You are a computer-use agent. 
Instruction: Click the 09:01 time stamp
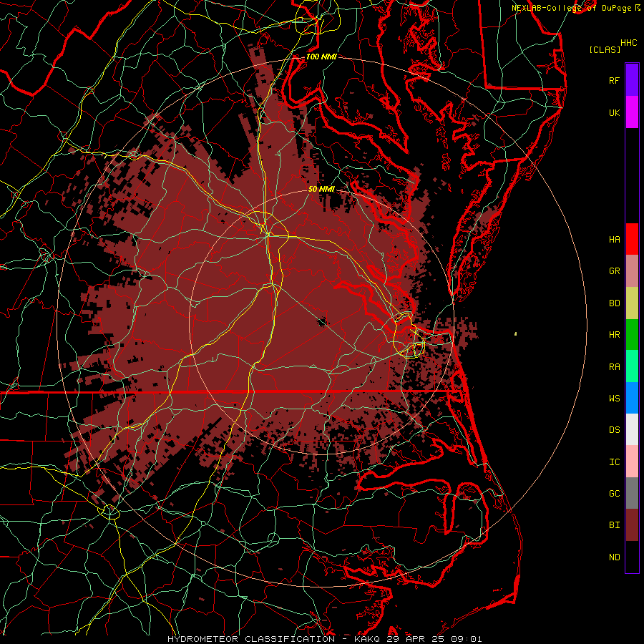click(x=468, y=639)
